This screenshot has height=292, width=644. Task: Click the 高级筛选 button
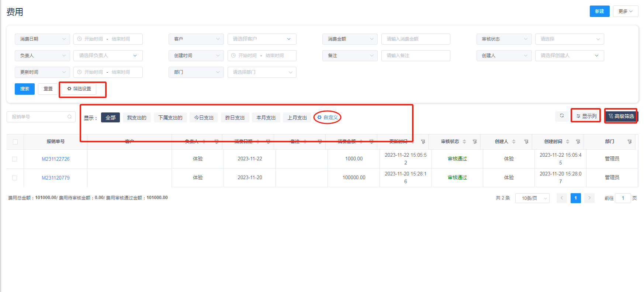tap(621, 116)
